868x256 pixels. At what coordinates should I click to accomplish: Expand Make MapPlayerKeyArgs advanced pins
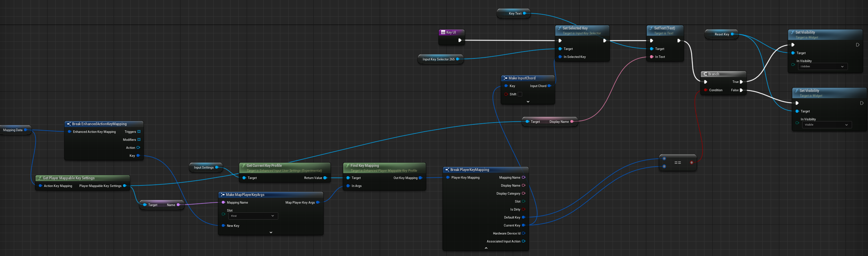point(271,232)
